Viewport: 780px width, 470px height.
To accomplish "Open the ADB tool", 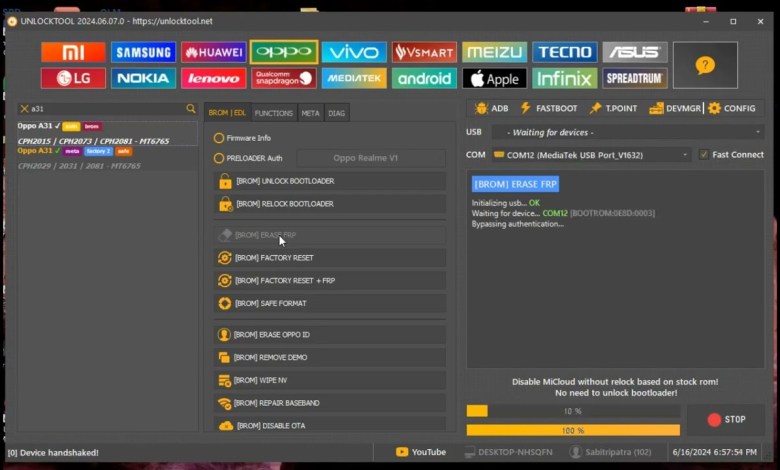I will [x=491, y=108].
